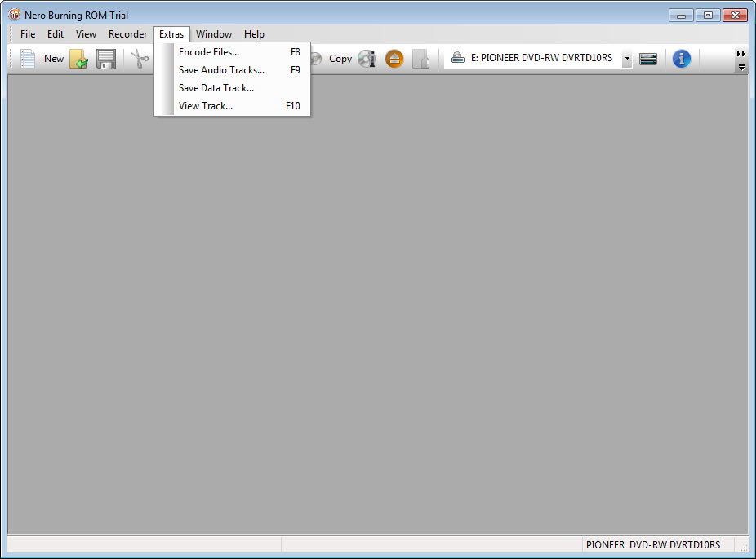This screenshot has height=559, width=756.
Task: Click the greyed cover designer icon
Action: coord(421,59)
